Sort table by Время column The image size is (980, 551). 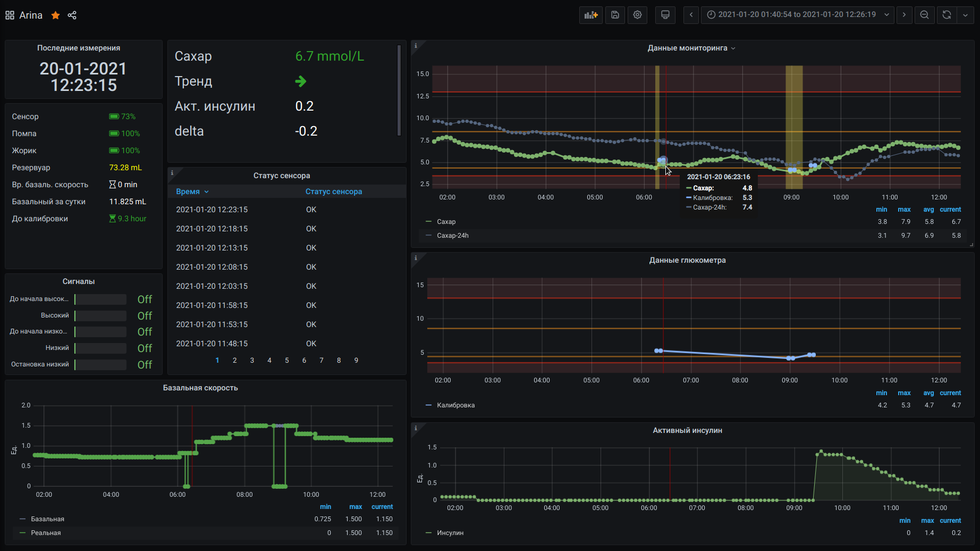(x=192, y=191)
